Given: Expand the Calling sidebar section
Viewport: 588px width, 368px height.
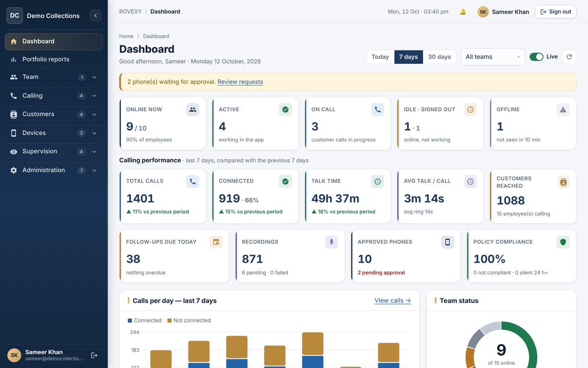Looking at the screenshot, I should tap(54, 96).
